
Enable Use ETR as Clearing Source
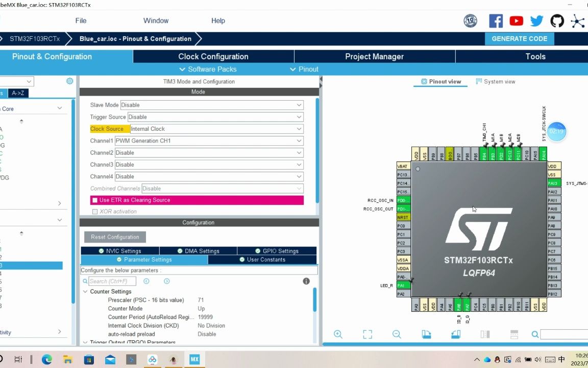pos(95,200)
